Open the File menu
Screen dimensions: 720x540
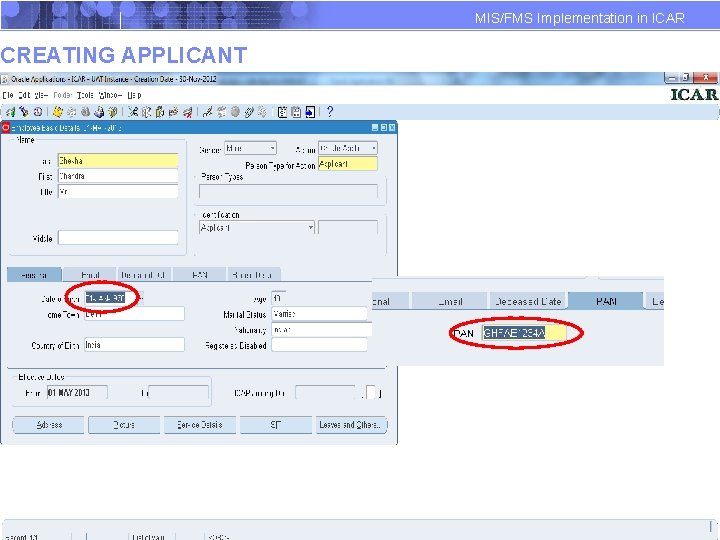coord(8,95)
